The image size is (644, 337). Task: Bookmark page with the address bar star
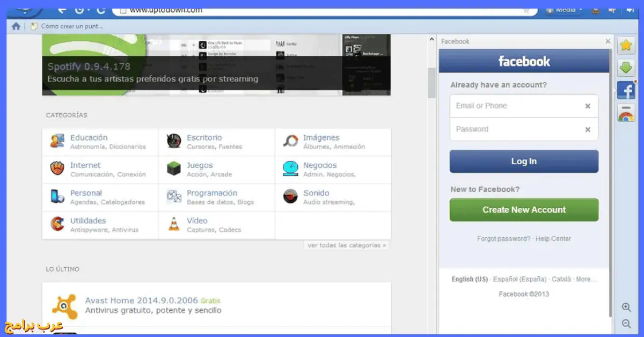[x=526, y=10]
